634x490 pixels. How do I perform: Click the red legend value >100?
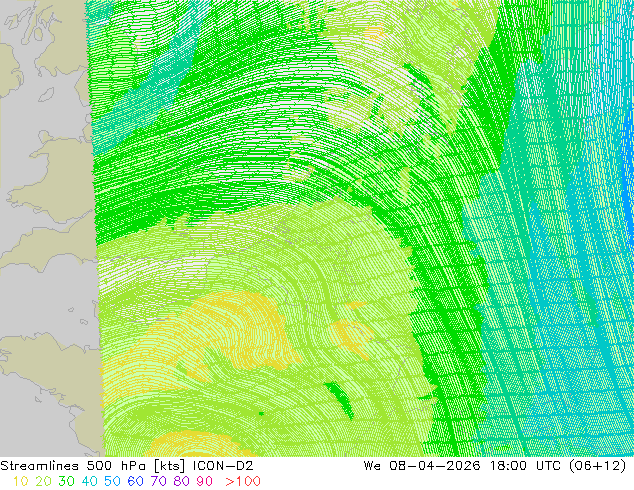tap(243, 482)
